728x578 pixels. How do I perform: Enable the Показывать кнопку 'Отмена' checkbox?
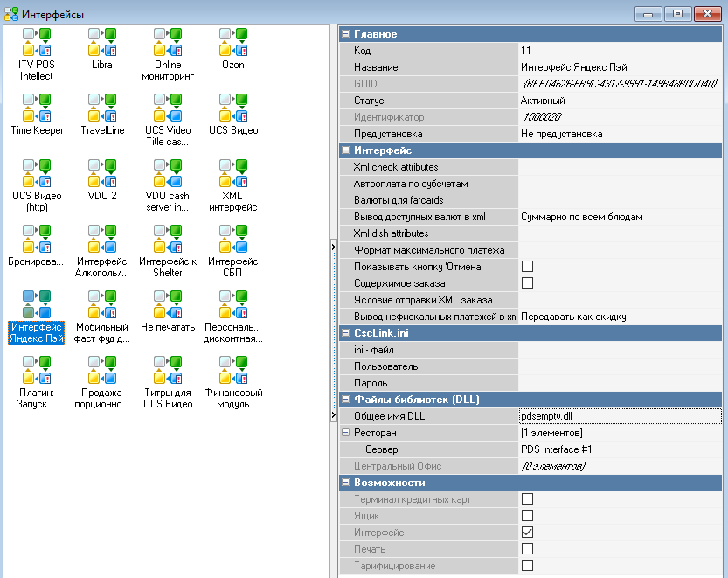(527, 267)
